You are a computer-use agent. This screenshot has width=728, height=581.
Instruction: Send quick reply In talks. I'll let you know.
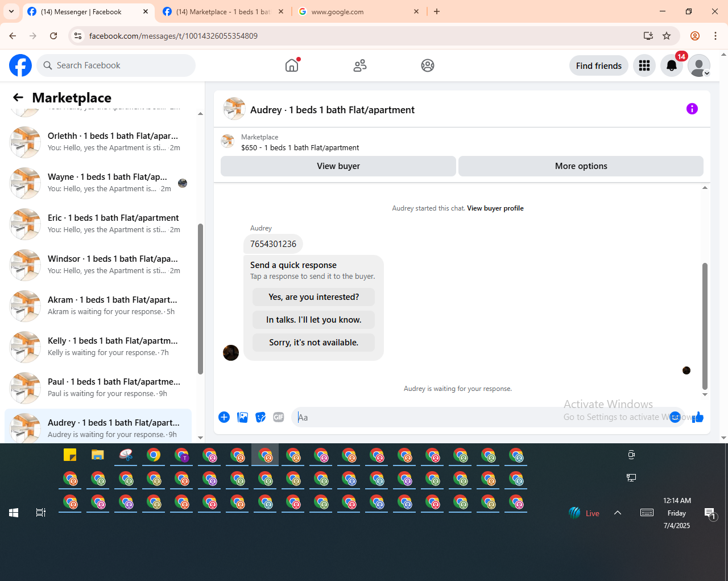click(314, 320)
